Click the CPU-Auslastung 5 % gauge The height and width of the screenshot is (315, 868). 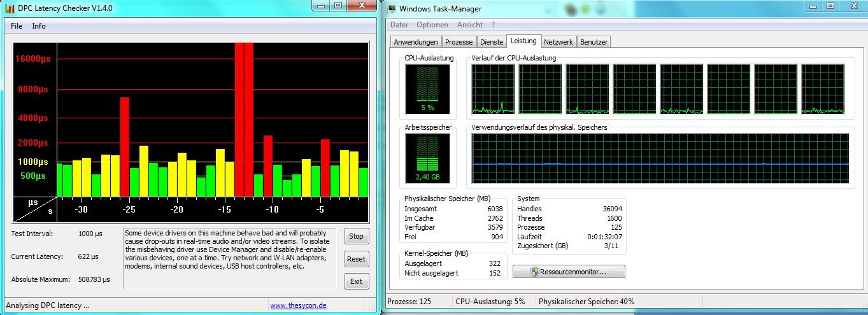point(427,89)
